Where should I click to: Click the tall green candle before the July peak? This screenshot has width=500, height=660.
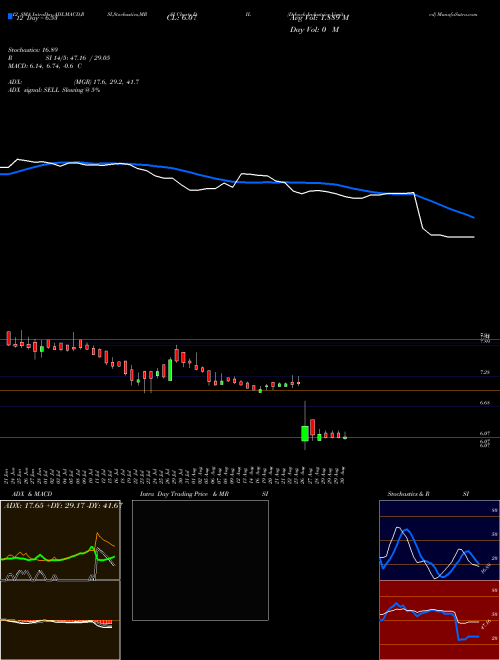170,370
